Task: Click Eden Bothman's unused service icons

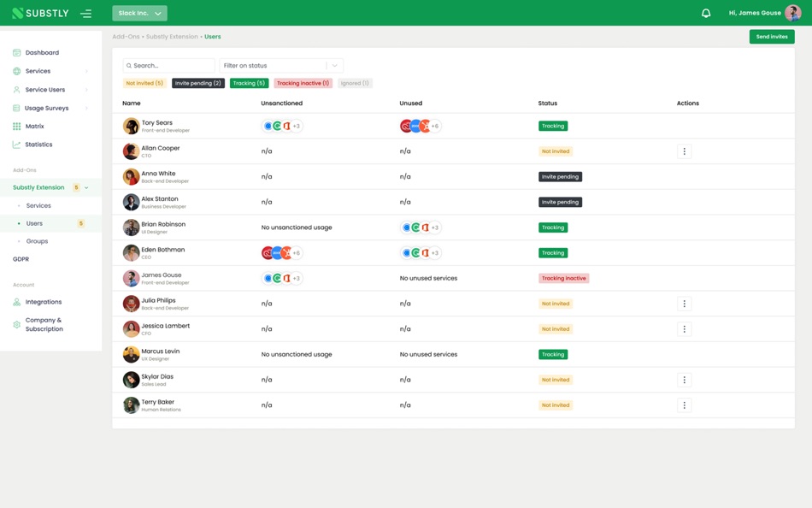Action: 421,253
